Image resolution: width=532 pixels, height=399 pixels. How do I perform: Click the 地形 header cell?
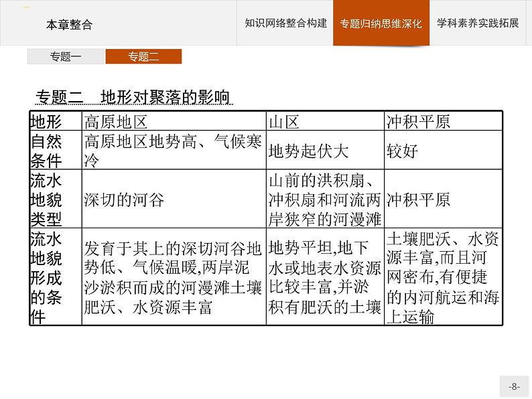click(x=56, y=121)
